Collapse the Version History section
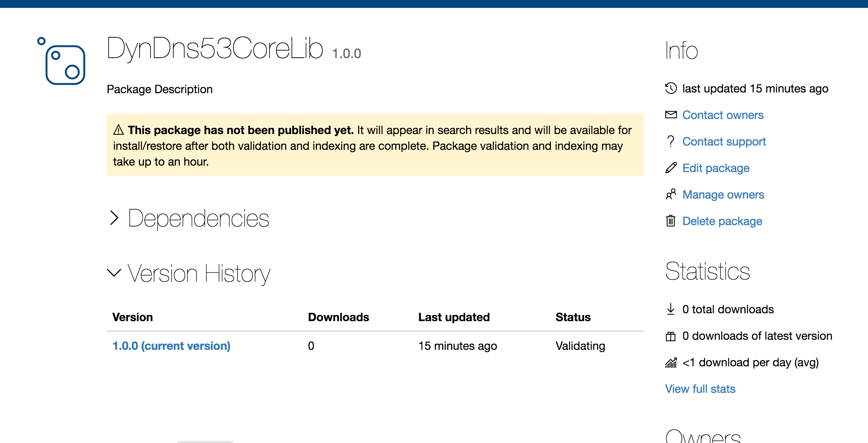Image resolution: width=868 pixels, height=443 pixels. pos(199,273)
